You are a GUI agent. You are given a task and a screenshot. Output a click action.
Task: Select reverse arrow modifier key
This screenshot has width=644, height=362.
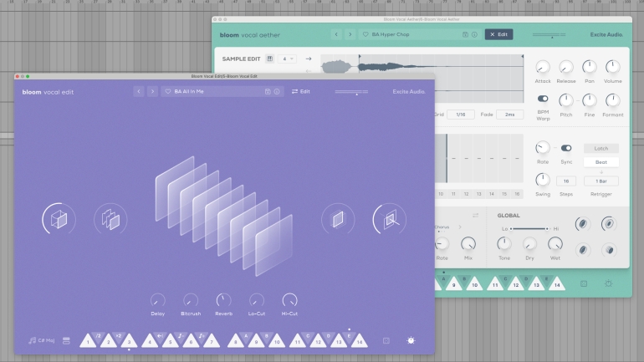161,337
